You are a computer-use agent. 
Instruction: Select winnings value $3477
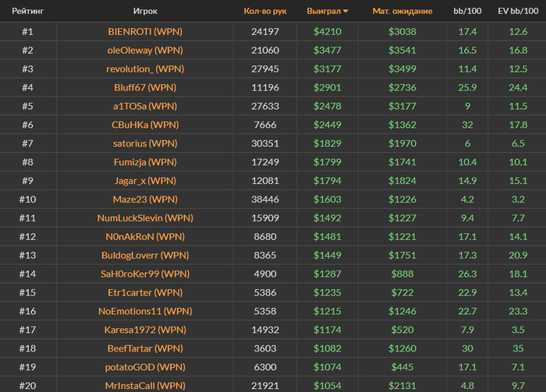[328, 51]
